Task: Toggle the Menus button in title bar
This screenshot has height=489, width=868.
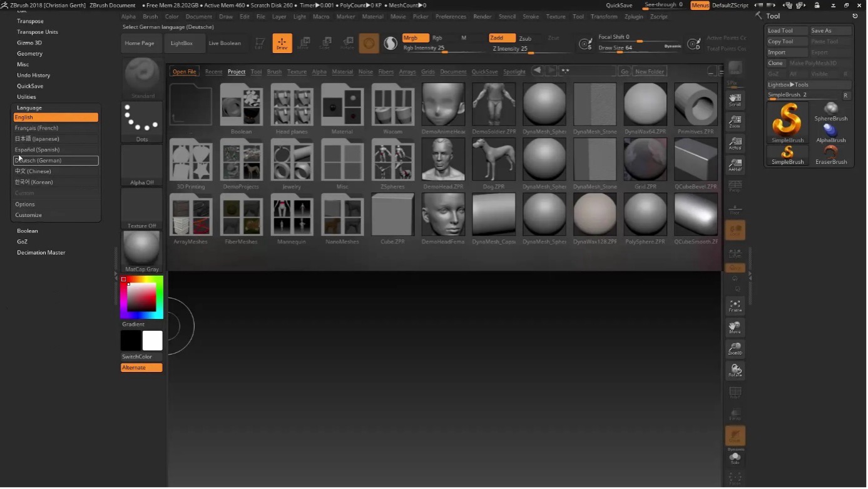Action: point(700,5)
